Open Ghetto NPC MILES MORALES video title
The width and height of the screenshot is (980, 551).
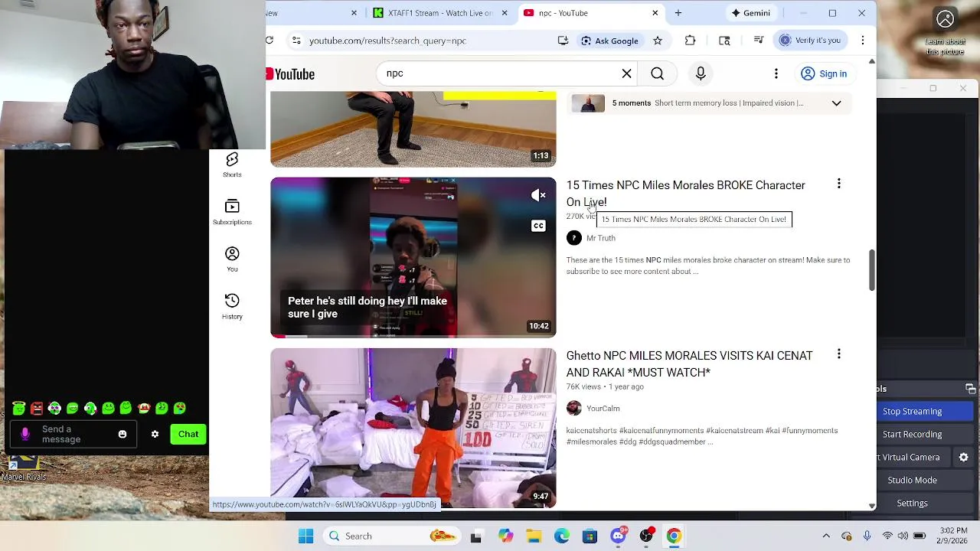pyautogui.click(x=689, y=364)
